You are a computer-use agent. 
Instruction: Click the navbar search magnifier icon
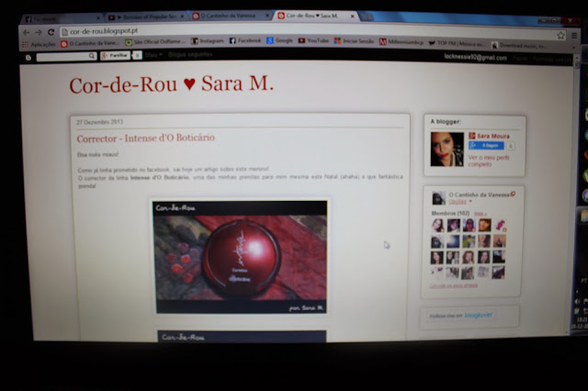pos(92,56)
